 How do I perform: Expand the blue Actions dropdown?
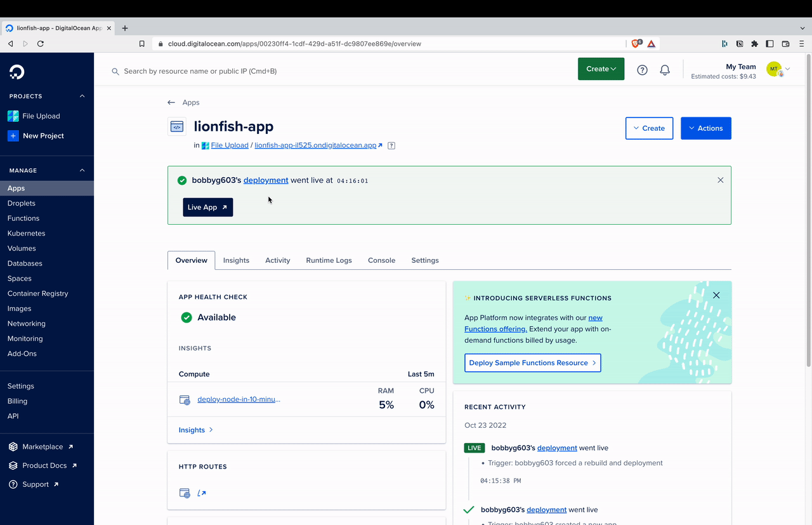[705, 128]
